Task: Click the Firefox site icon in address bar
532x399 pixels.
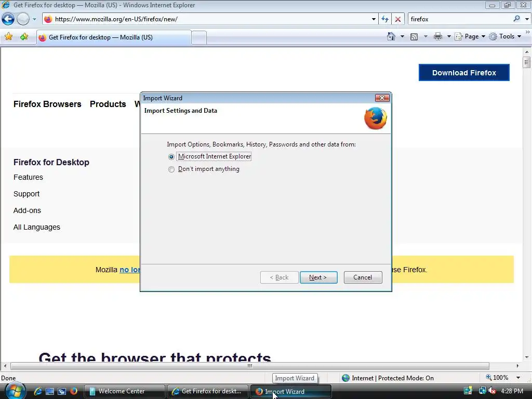Action: click(x=48, y=19)
